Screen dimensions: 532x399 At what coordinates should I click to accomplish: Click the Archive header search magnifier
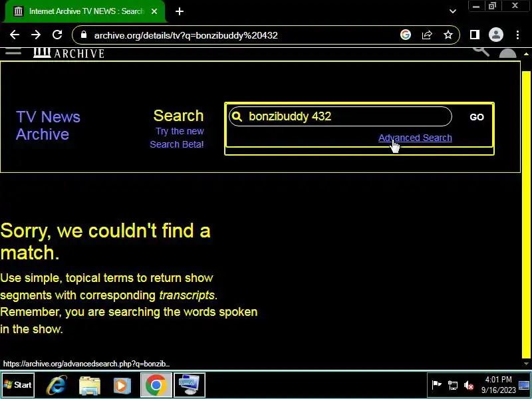click(x=481, y=52)
